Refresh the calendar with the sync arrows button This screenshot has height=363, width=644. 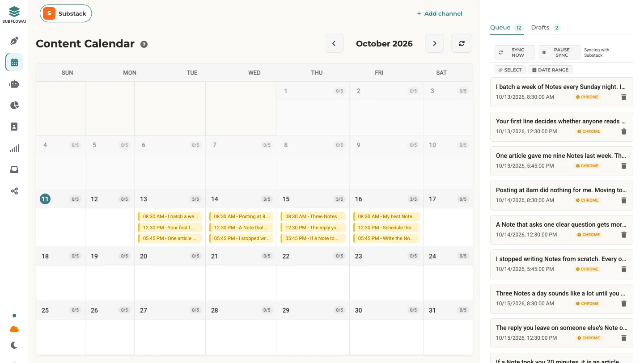click(462, 43)
